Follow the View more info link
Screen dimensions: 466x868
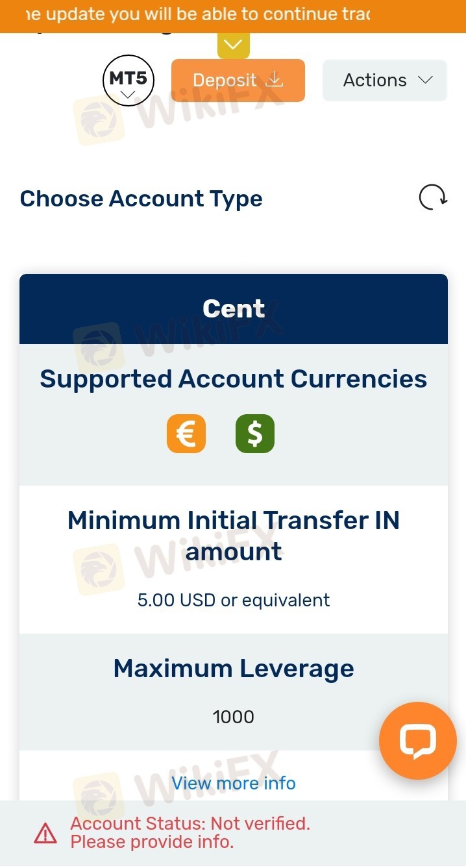pos(234,783)
